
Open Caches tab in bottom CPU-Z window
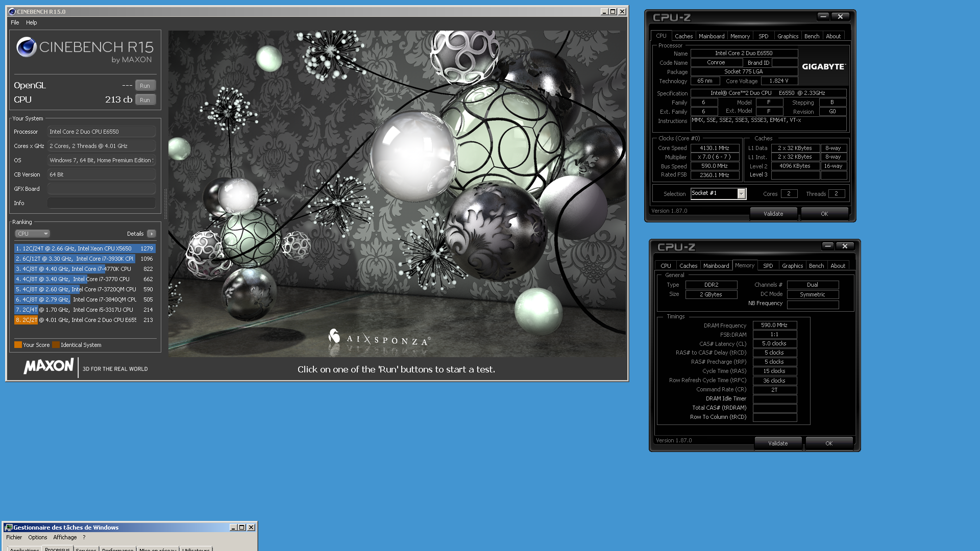click(x=688, y=266)
